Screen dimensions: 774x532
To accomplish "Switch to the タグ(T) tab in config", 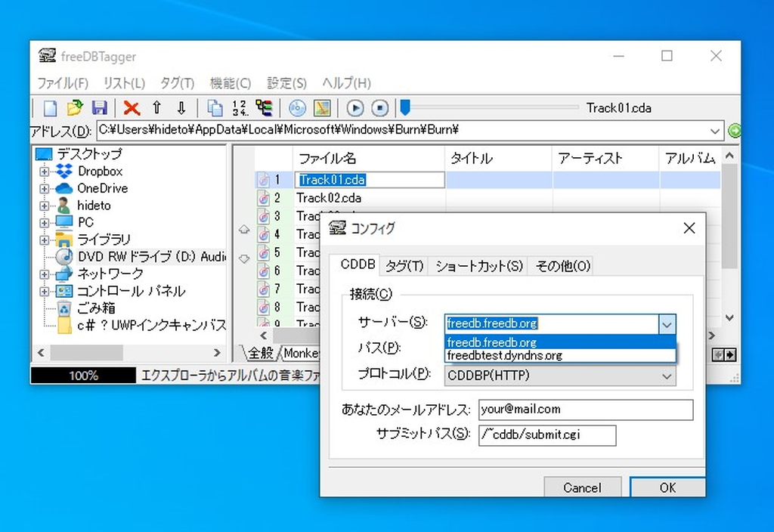I will pyautogui.click(x=404, y=265).
